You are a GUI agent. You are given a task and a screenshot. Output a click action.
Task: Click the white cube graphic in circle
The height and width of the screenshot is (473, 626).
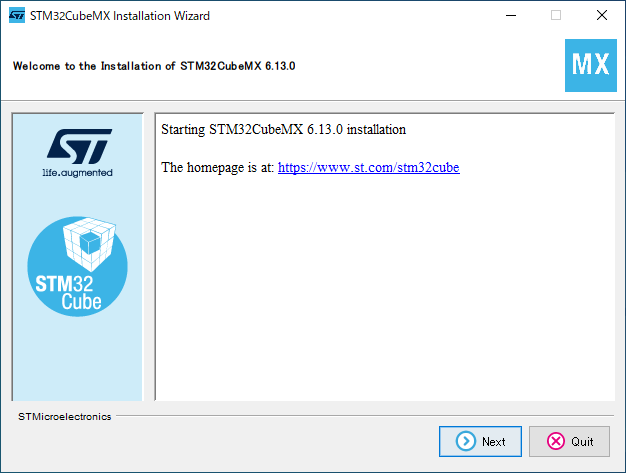click(x=90, y=244)
